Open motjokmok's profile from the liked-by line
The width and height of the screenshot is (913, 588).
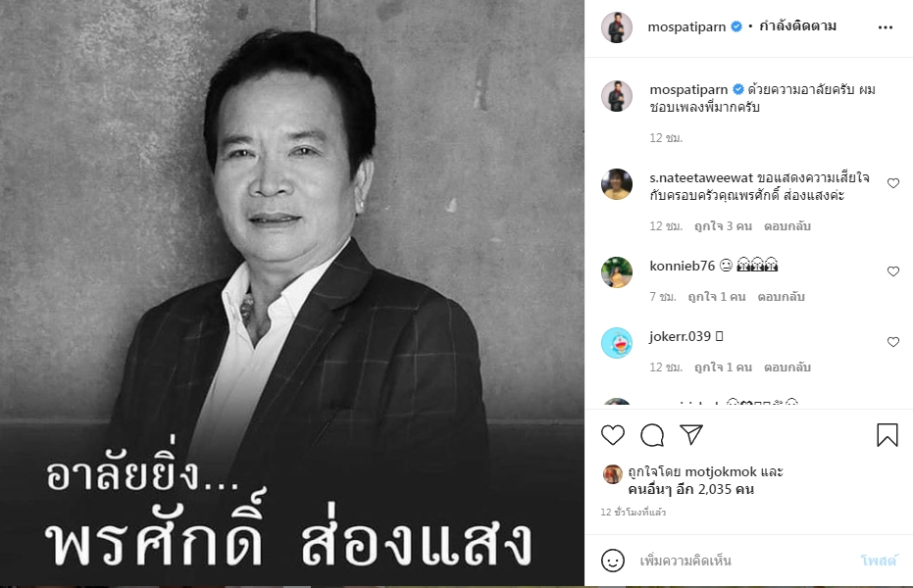(x=721, y=471)
